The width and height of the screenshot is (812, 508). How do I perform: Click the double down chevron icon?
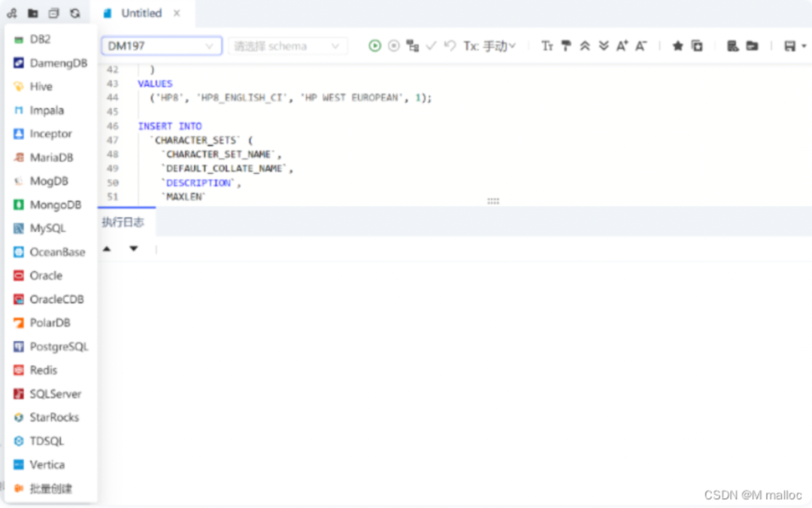[x=603, y=46]
